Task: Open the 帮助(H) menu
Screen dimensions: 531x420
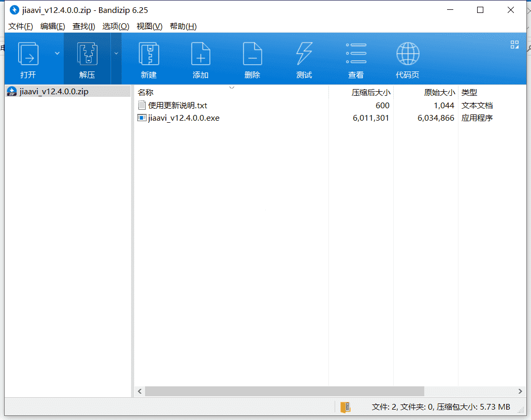Action: (x=183, y=26)
